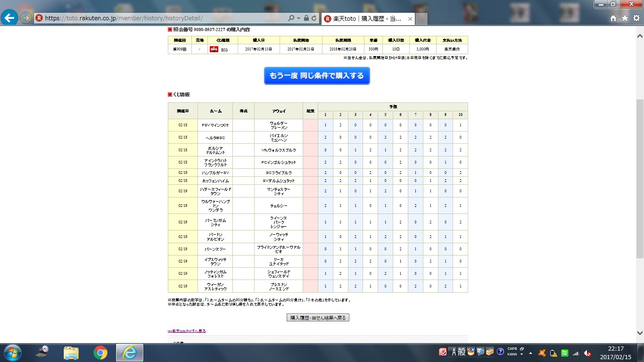Click the security lock icon in address bar
Screen dimensions: 644x362
[306, 18]
